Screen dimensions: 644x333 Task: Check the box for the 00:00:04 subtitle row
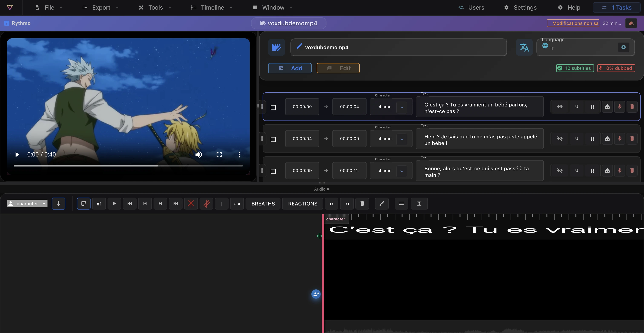(x=273, y=139)
